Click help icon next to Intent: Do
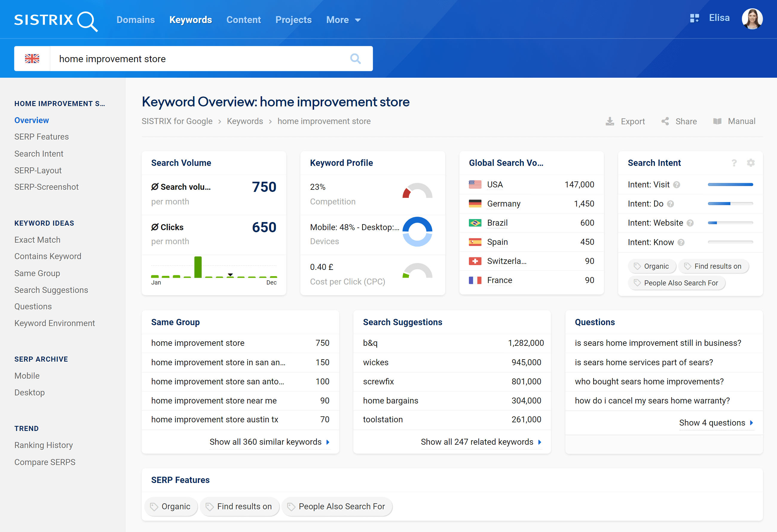The image size is (777, 532). pos(670,204)
